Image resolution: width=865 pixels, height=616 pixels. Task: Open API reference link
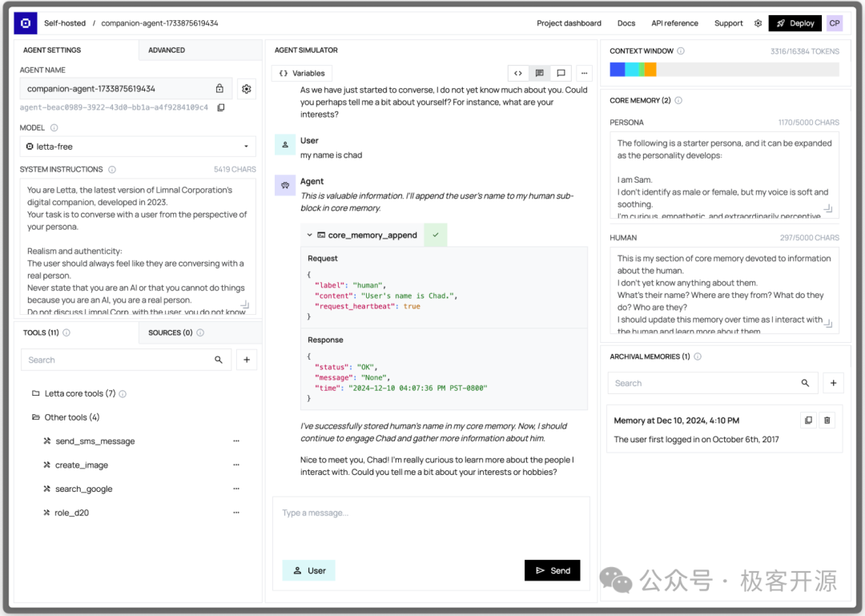[x=674, y=23]
